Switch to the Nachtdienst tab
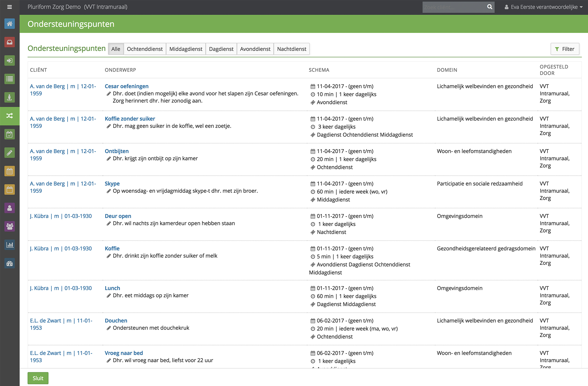This screenshot has height=386, width=588. [292, 49]
